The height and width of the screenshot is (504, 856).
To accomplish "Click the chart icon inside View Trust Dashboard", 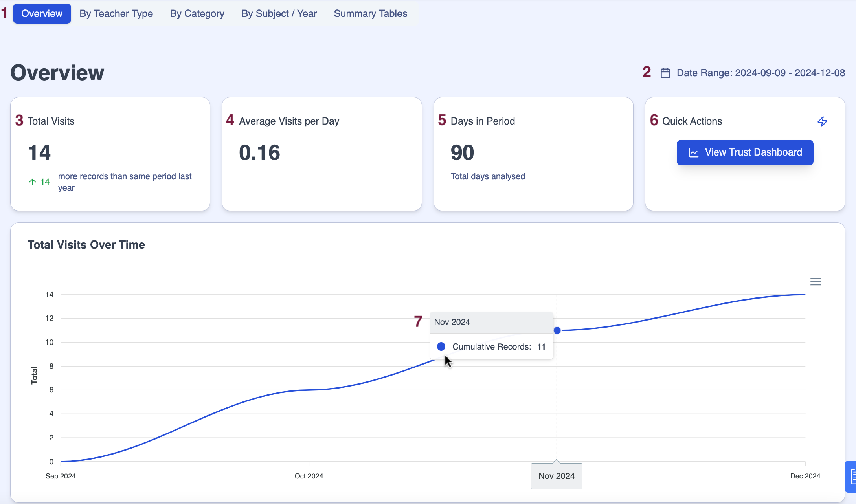I will 694,153.
